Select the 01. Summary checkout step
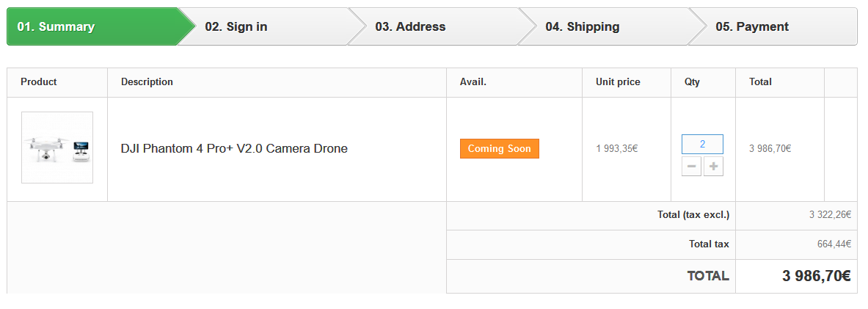This screenshot has width=868, height=309. tap(101, 26)
